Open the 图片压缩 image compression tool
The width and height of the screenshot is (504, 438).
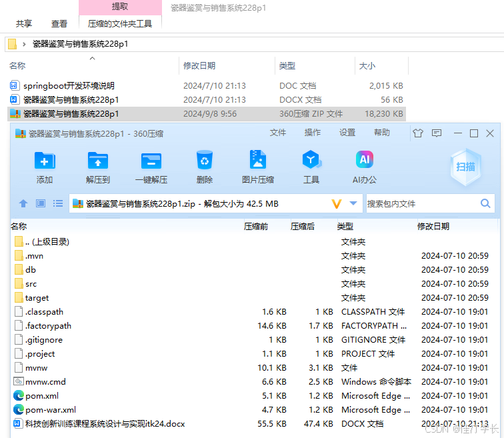tap(258, 159)
